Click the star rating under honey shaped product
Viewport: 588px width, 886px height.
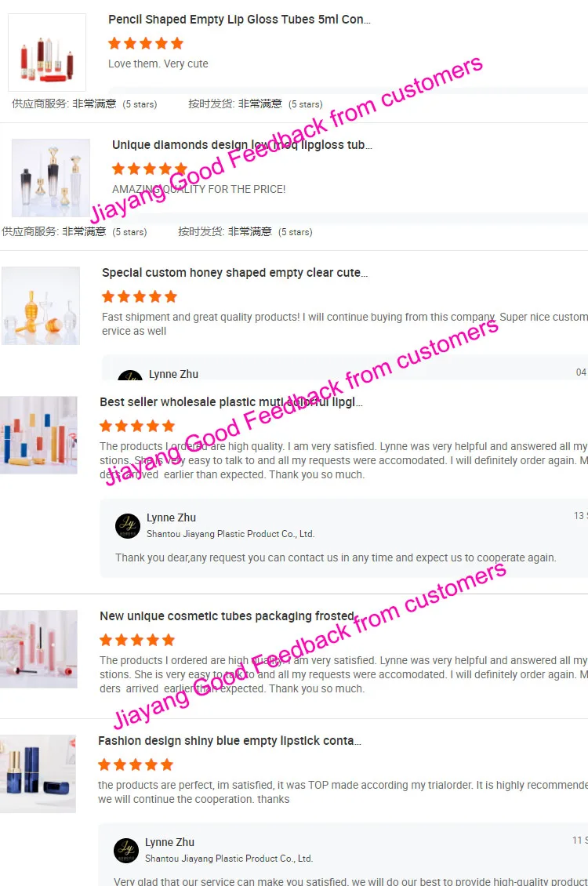[140, 296]
